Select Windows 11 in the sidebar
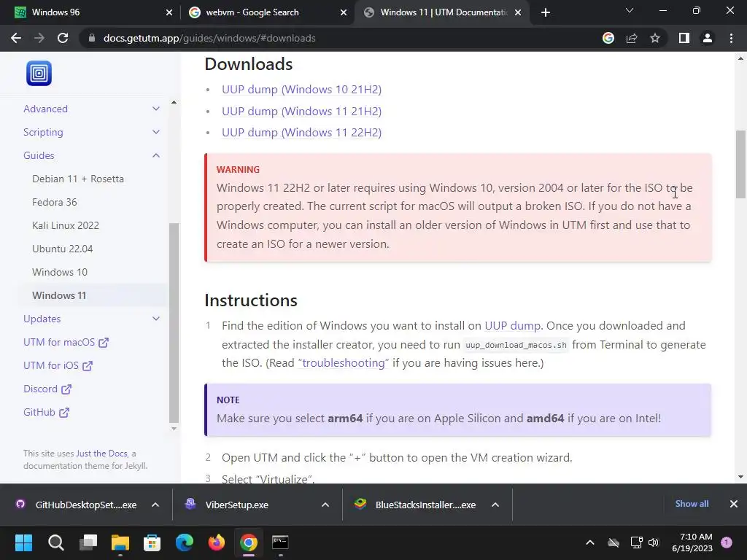This screenshot has height=560, width=747. pyautogui.click(x=59, y=295)
